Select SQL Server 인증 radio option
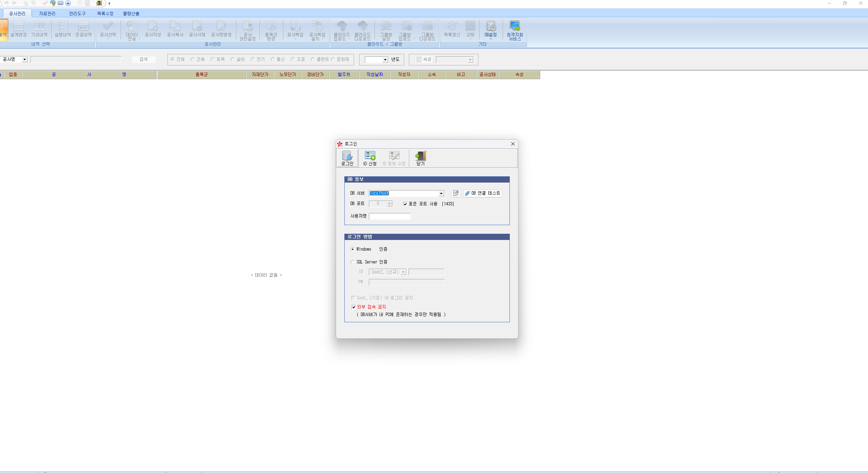Image resolution: width=868 pixels, height=473 pixels. [x=353, y=262]
